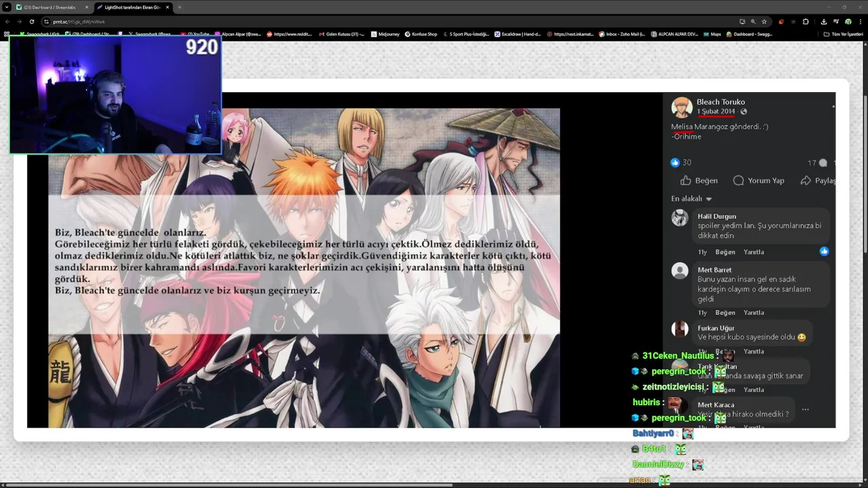868x488 pixels.
Task: Open the tab search dropdown arrow
Action: tap(6, 7)
